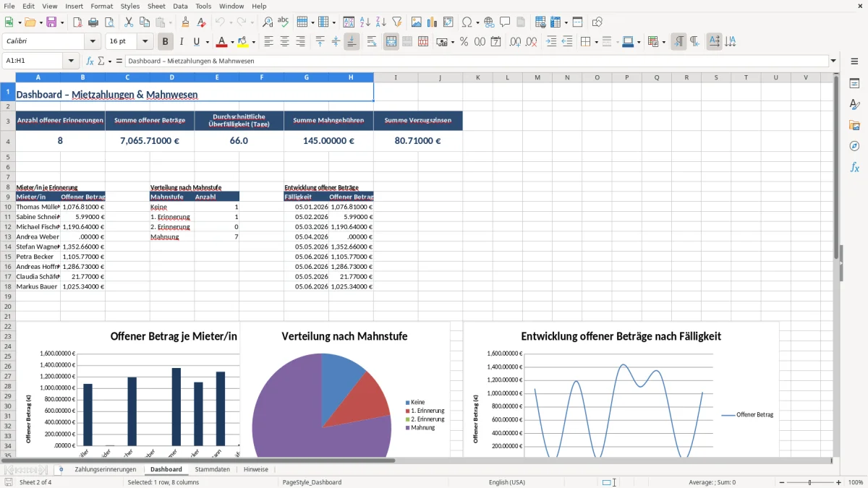Toggle Align Right
This screenshot has width=868, height=488.
click(x=301, y=42)
